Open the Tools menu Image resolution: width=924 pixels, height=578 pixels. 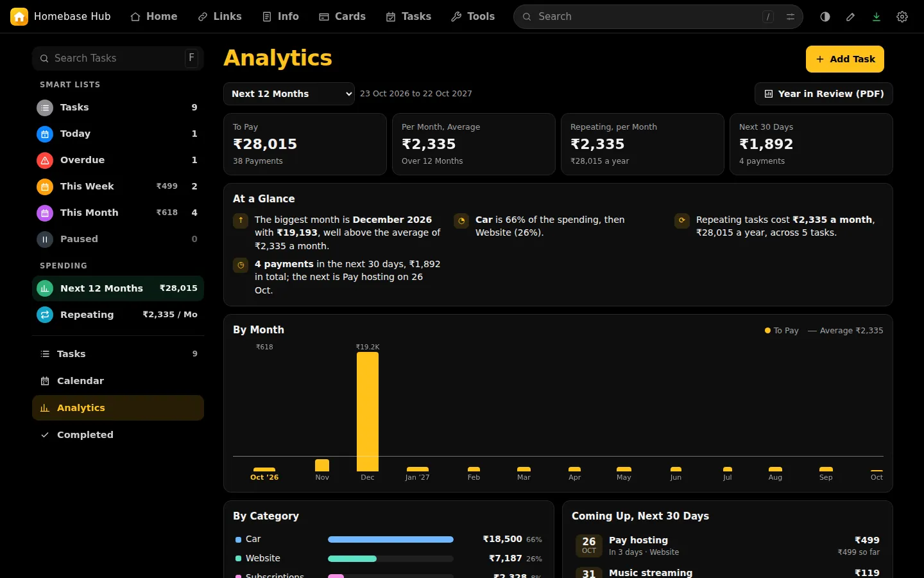(474, 17)
